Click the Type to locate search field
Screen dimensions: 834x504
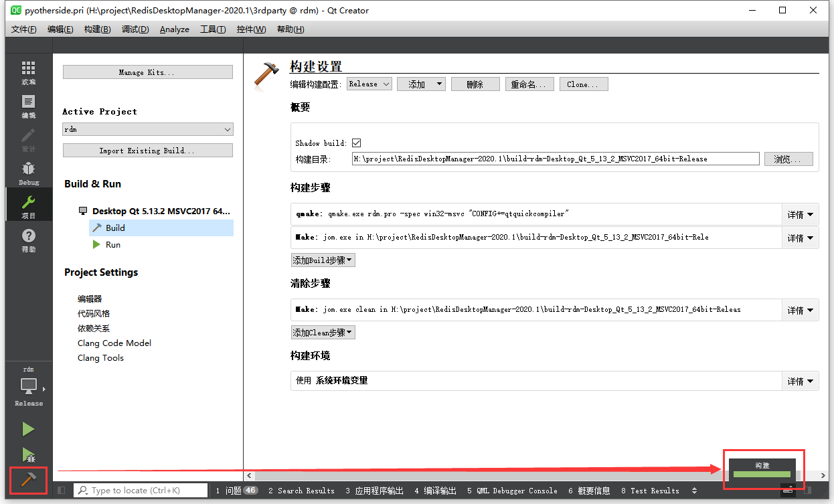pos(141,491)
